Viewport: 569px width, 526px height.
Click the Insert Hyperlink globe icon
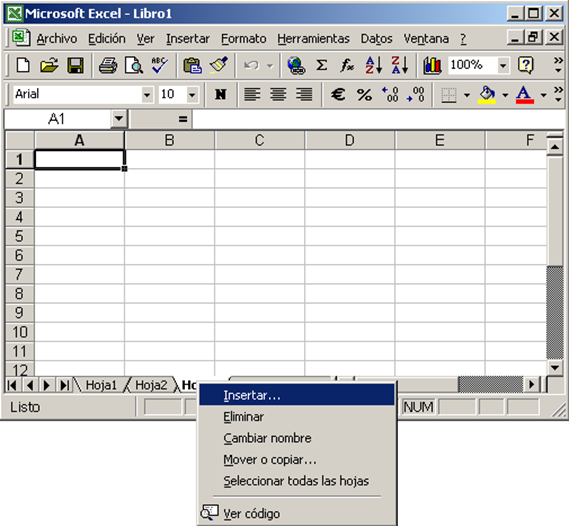point(296,66)
